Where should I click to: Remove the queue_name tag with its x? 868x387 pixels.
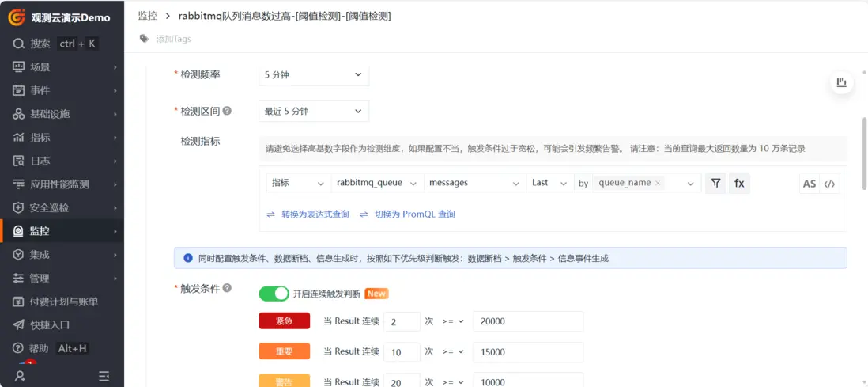click(657, 183)
